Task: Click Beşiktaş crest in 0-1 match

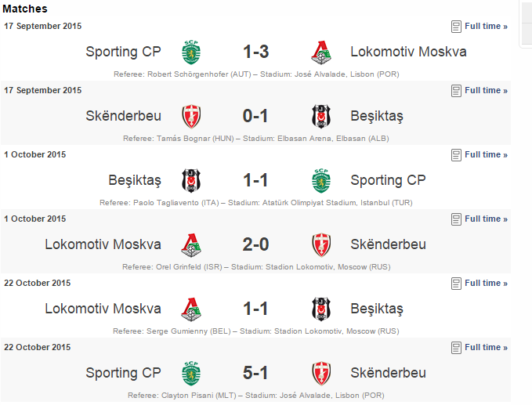Action: point(321,117)
